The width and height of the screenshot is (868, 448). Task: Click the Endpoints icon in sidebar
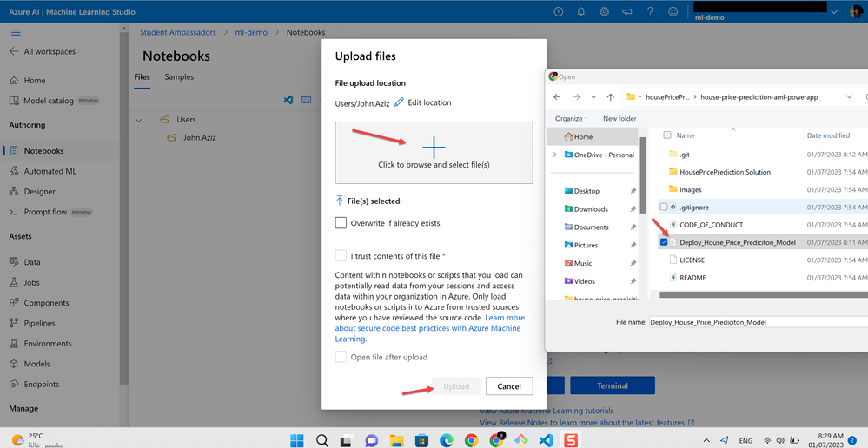click(x=15, y=385)
